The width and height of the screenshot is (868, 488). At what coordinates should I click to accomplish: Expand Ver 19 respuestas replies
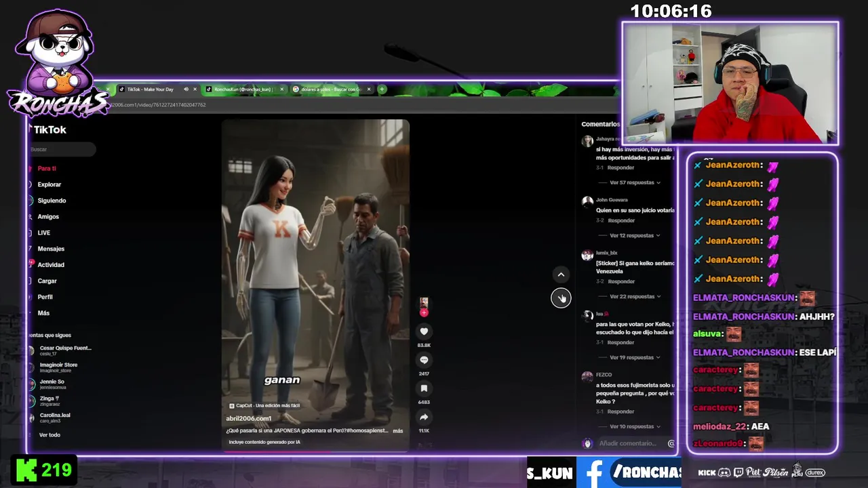pyautogui.click(x=635, y=357)
